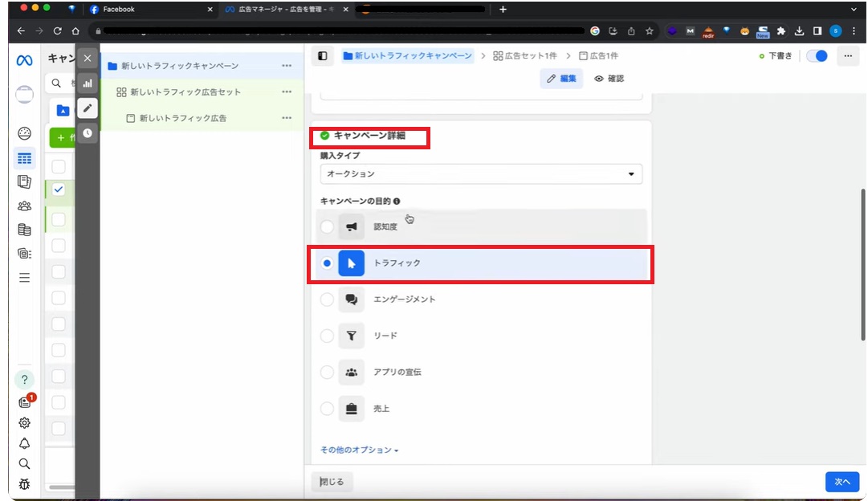Click the notifications bell icon

click(x=24, y=443)
